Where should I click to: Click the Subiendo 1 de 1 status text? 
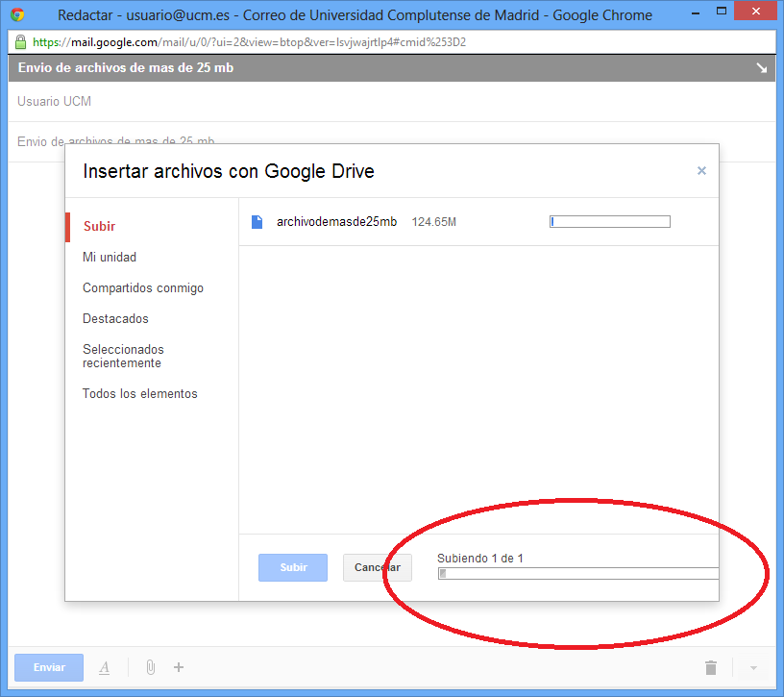point(480,559)
